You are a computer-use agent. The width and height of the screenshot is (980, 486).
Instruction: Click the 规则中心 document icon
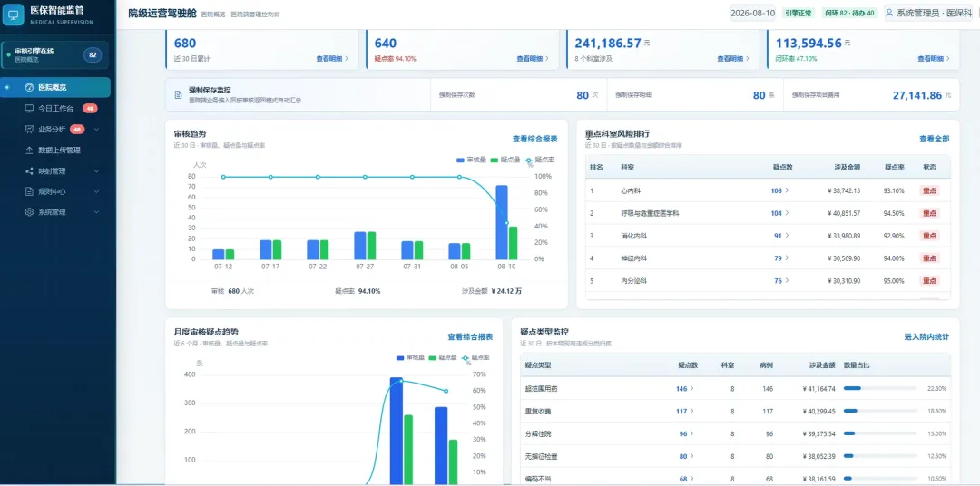[x=29, y=191]
